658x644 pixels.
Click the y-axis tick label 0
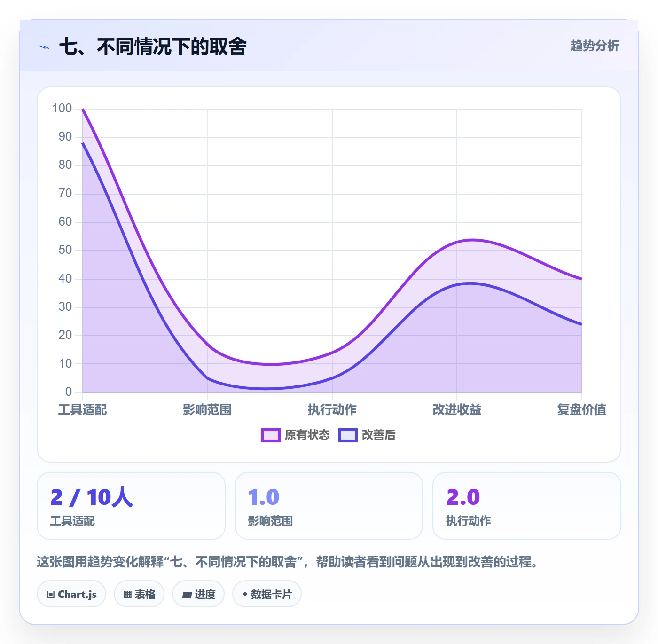click(69, 392)
